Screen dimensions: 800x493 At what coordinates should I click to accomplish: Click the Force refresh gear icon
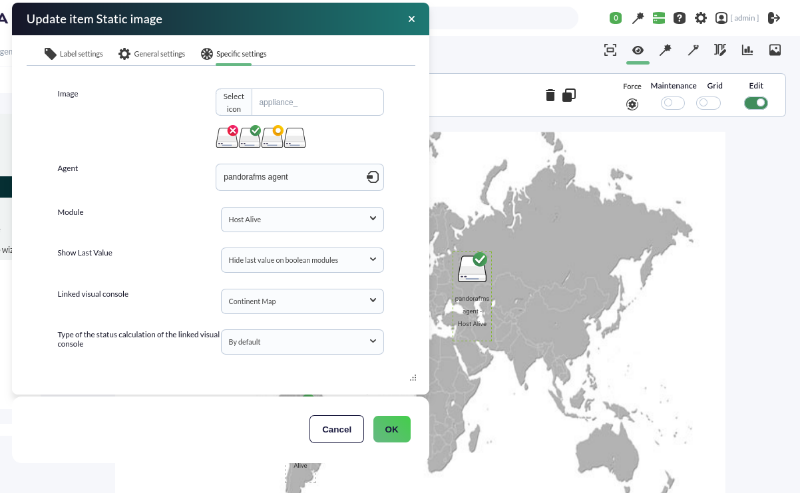632,105
